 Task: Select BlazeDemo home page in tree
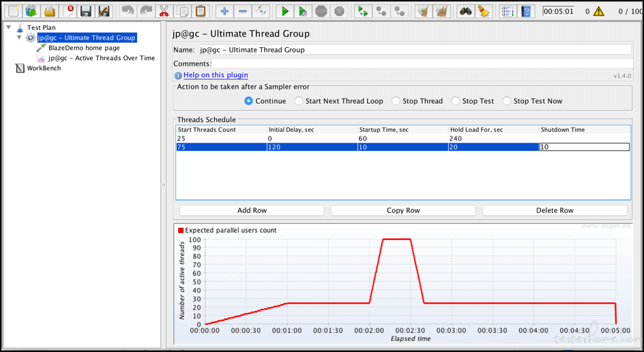pos(83,48)
